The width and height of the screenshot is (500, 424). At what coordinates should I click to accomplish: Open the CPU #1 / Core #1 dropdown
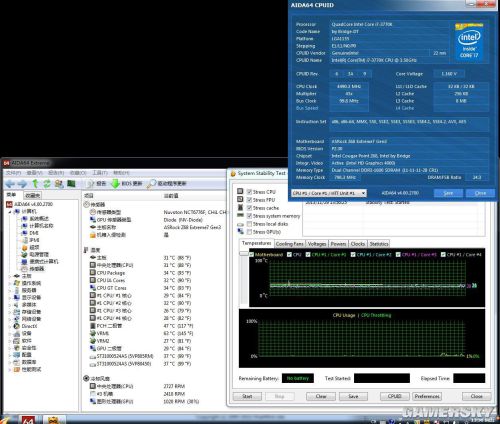329,193
